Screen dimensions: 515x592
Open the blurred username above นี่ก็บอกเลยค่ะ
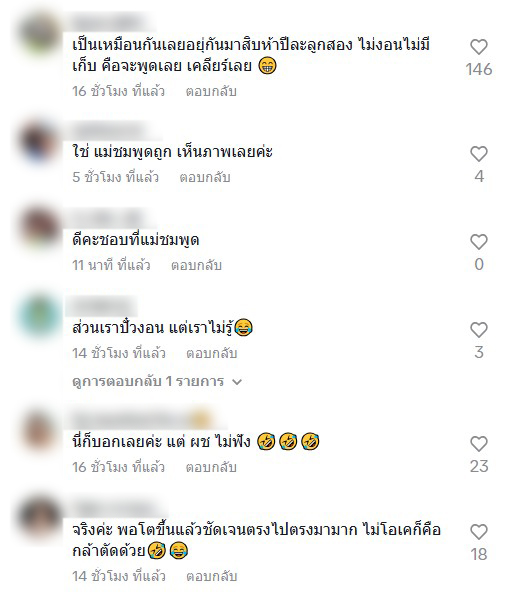[142, 419]
